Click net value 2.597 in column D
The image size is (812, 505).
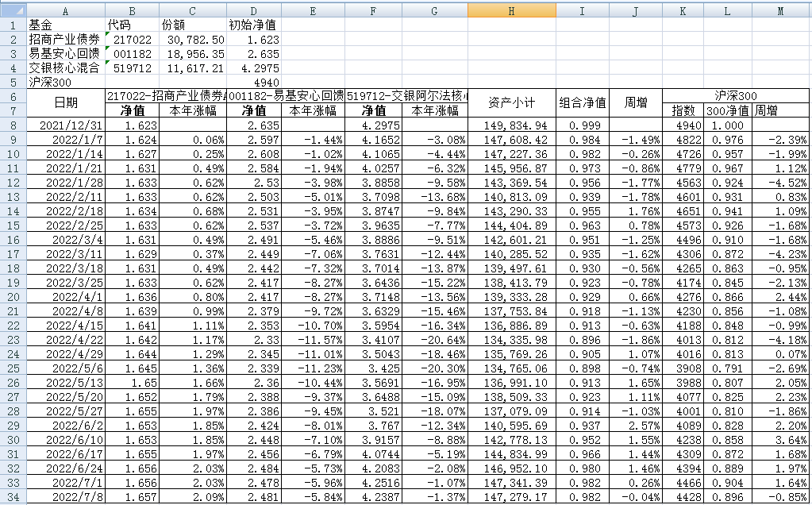pyautogui.click(x=254, y=139)
